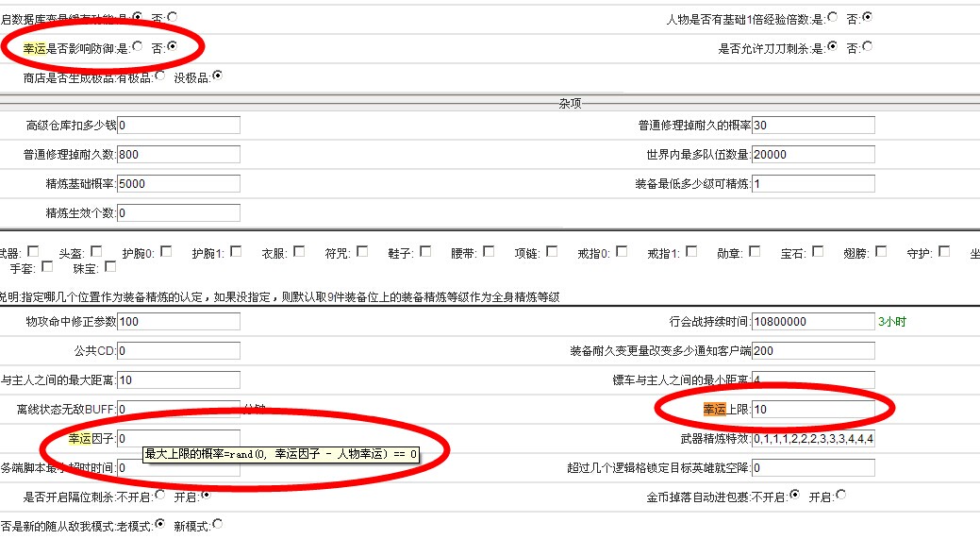Choose 没极品 for 商店是否生成极品
Viewport: 980px width, 539px height.
tap(217, 76)
